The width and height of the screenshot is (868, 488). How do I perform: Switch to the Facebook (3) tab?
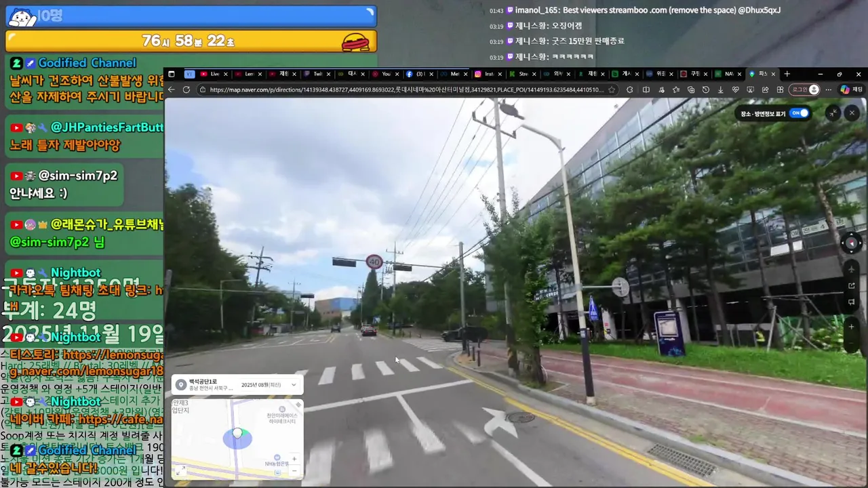click(420, 74)
